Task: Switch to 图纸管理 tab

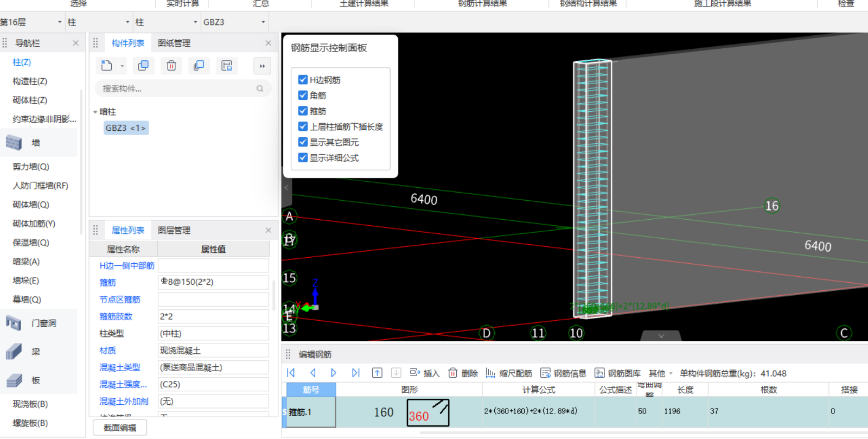Action: pos(174,43)
